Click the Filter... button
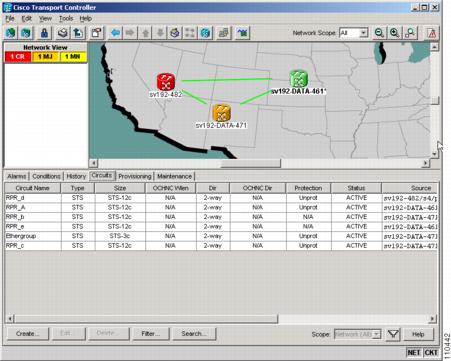 [x=151, y=333]
